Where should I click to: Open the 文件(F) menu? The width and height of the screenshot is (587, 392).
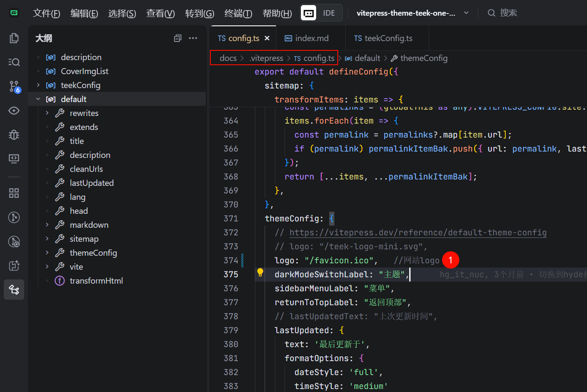pyautogui.click(x=47, y=13)
